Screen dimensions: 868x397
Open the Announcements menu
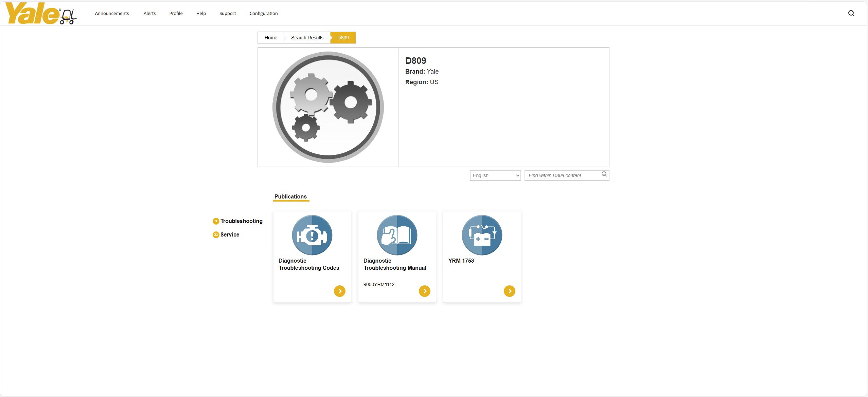pyautogui.click(x=112, y=14)
